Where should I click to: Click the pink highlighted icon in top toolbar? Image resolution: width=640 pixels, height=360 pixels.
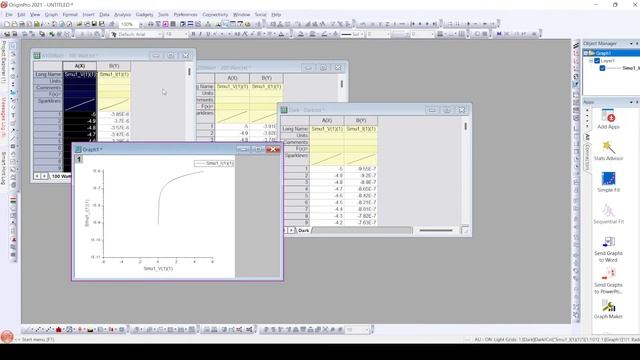pyautogui.click(x=165, y=24)
